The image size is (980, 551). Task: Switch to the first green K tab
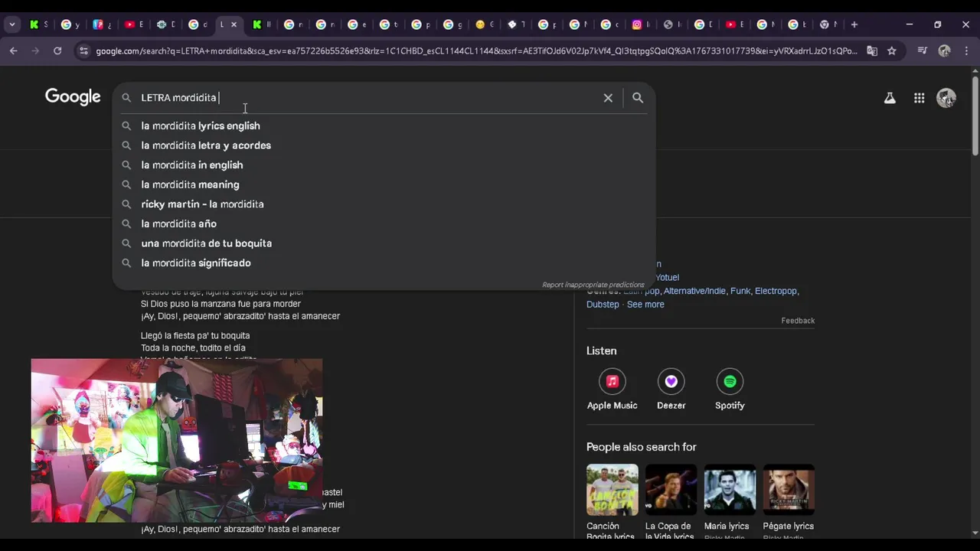coord(34,24)
